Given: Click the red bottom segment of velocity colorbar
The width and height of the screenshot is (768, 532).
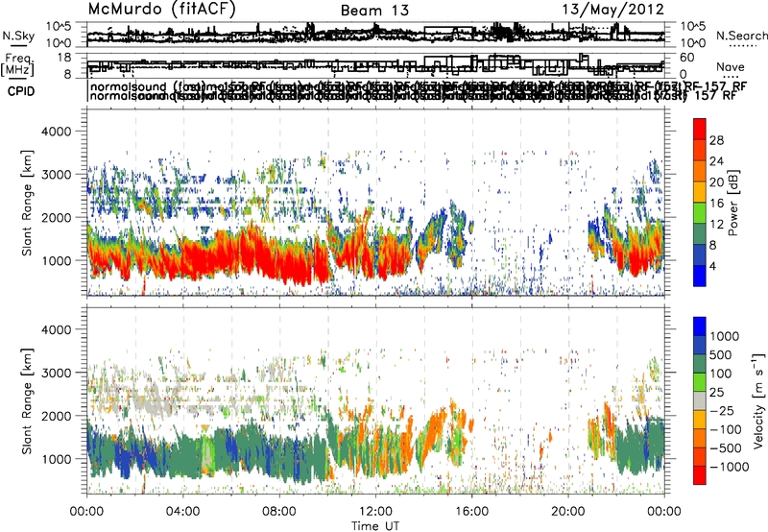Looking at the screenshot, I should (x=700, y=475).
